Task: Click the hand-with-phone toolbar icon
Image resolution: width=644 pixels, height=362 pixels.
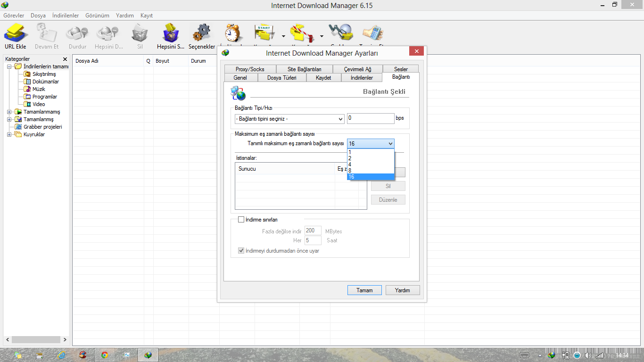Action: [372, 33]
